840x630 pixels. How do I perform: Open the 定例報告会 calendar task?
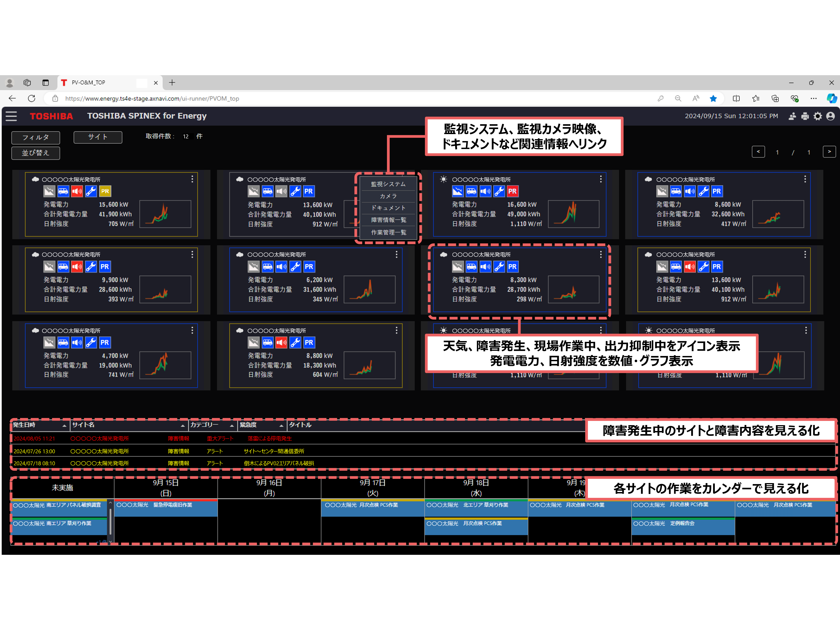[x=683, y=526]
